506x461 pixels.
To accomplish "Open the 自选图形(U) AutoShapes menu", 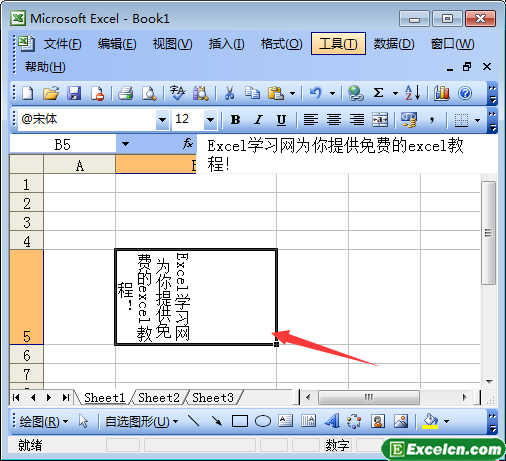I will tap(142, 422).
